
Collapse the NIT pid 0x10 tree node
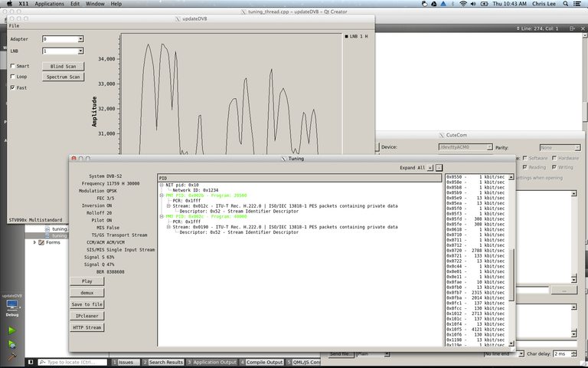[162, 185]
